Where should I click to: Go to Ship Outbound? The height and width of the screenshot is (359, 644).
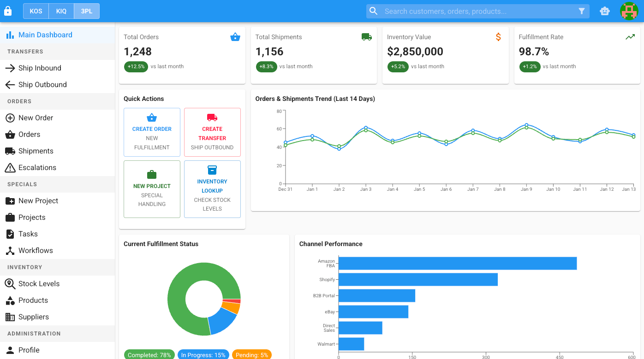click(x=57, y=85)
